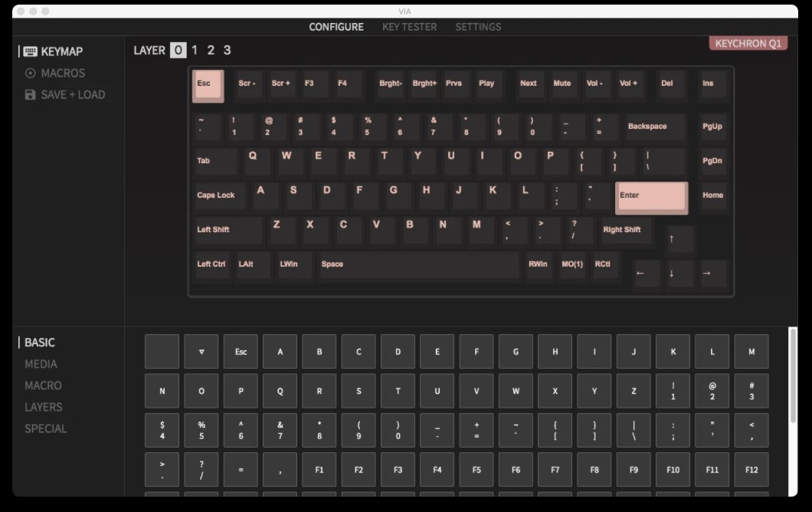Select the Left Shift key on layout
Screen dimensions: 812x512
coord(228,231)
